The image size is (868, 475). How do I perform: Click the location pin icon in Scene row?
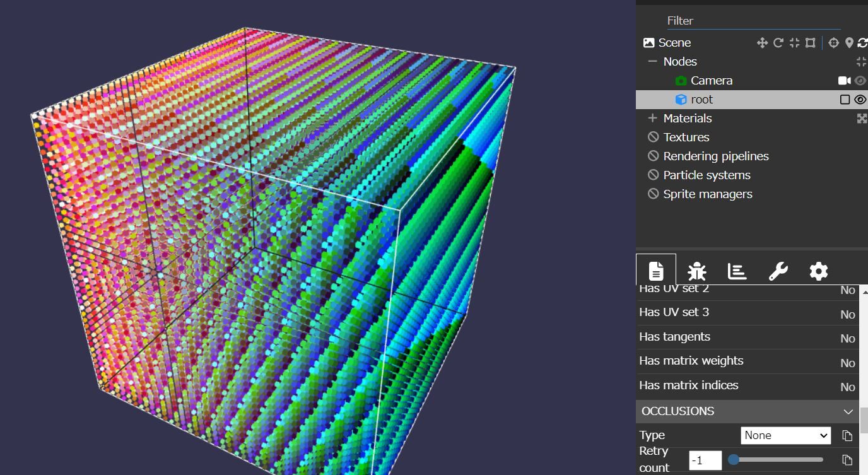tap(849, 43)
